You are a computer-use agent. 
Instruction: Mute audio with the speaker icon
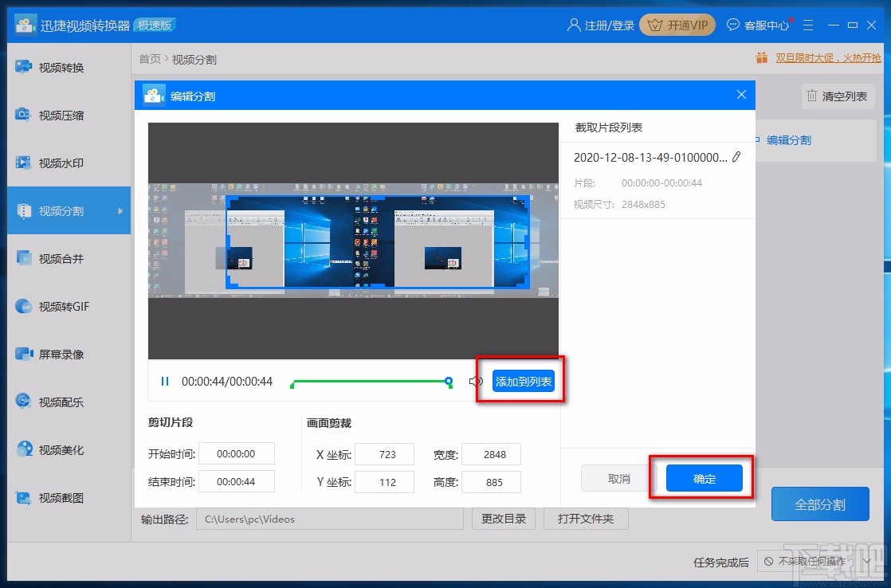click(476, 382)
